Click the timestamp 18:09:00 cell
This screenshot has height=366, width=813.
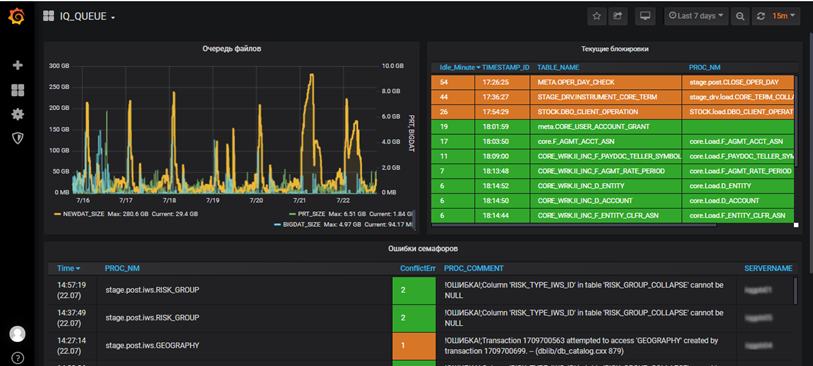point(502,156)
